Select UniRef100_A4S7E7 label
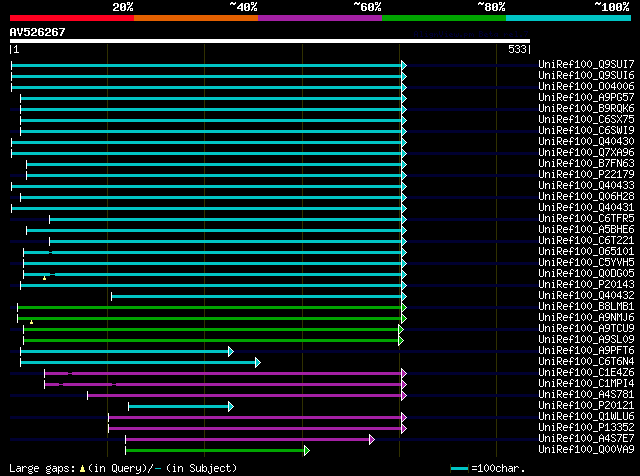 (x=586, y=439)
